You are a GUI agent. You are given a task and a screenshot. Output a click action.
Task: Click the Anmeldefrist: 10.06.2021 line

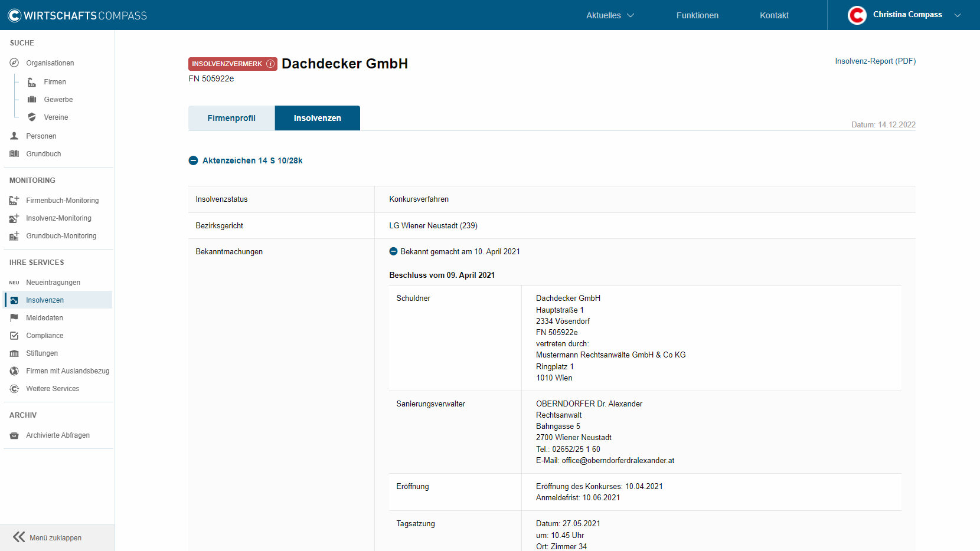coord(578,498)
